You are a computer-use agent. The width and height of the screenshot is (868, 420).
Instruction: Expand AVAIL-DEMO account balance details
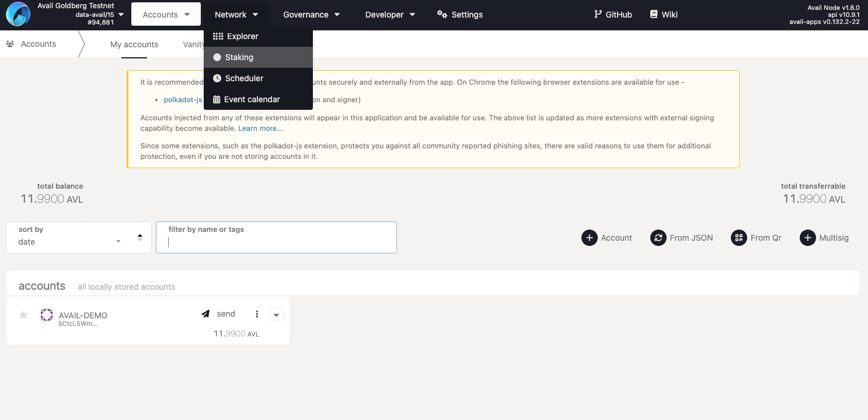click(x=277, y=315)
